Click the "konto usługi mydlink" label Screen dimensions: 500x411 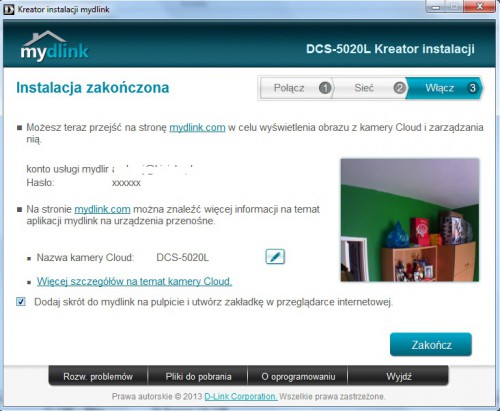coord(68,169)
